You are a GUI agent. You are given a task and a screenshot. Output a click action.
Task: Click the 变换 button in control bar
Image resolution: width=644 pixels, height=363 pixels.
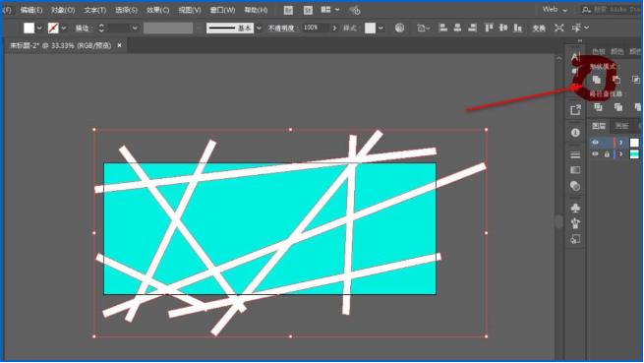[539, 28]
